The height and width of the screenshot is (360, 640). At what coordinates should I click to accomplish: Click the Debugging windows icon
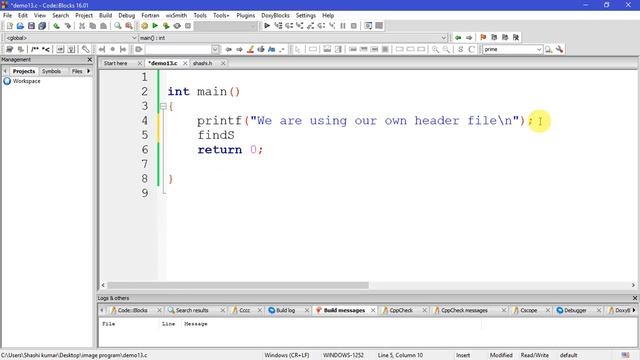tap(368, 26)
